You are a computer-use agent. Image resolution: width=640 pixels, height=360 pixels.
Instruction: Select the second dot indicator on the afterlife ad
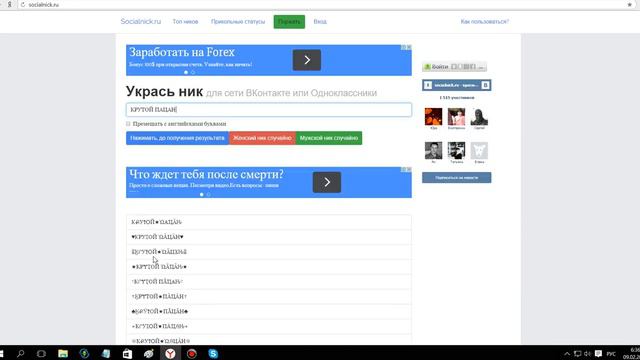209,195
